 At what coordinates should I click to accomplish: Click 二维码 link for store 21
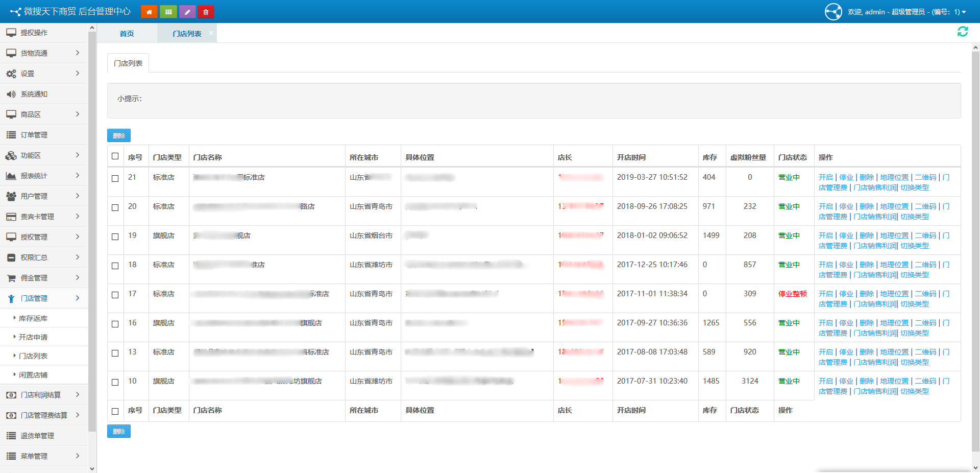(925, 177)
